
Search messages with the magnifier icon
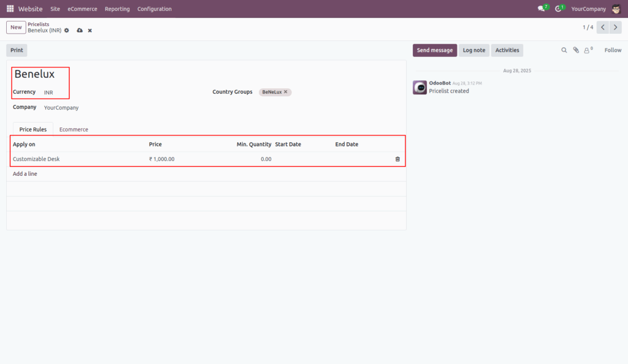[x=564, y=50]
